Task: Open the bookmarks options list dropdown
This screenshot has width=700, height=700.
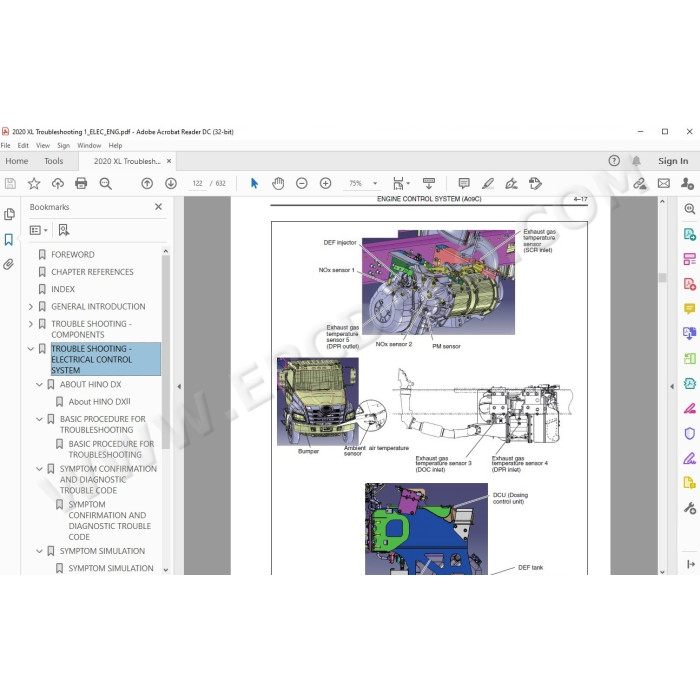Action: point(38,230)
